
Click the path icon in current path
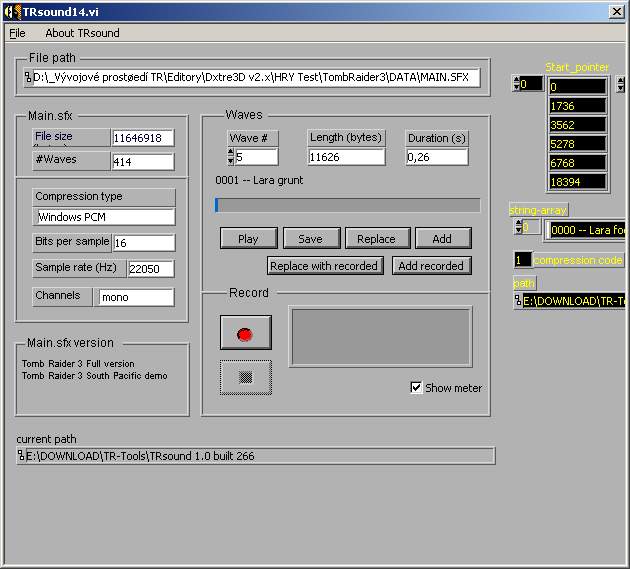point(21,456)
